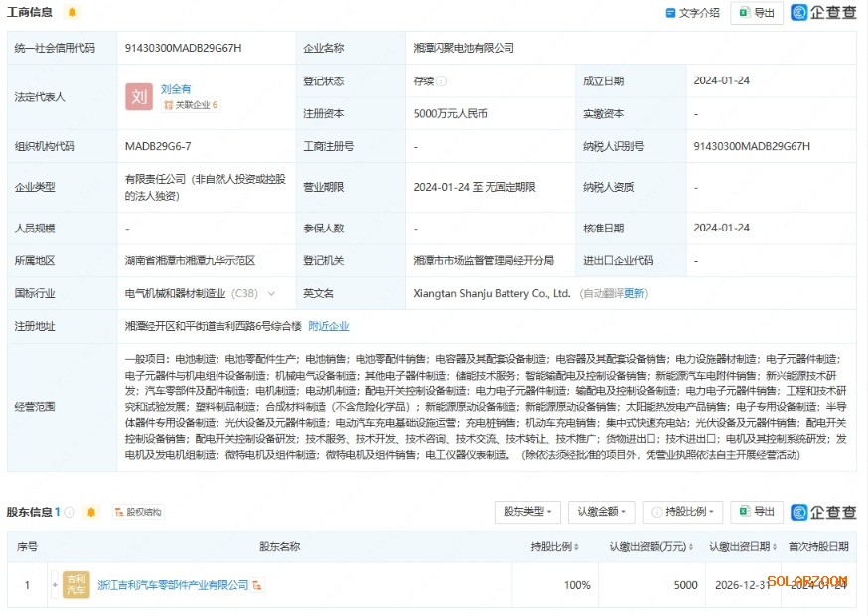This screenshot has height=616, width=868.
Task: Open 刘金有 legal representative profile link
Action: tap(176, 88)
